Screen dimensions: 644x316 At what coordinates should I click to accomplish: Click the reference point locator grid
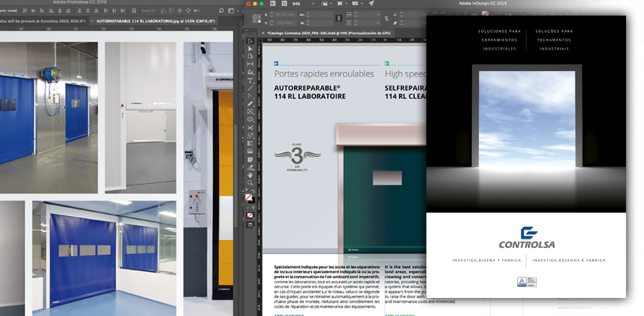point(257,19)
